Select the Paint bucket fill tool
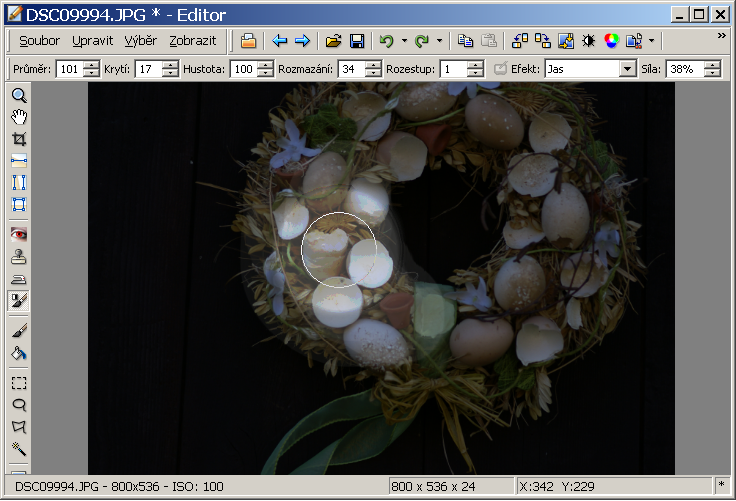The height and width of the screenshot is (501, 736). [x=19, y=353]
